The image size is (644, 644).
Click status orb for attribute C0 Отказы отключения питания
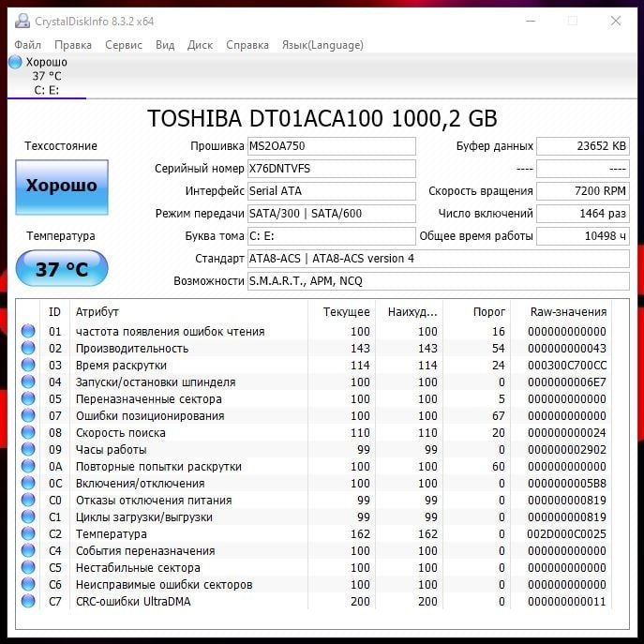[x=28, y=500]
